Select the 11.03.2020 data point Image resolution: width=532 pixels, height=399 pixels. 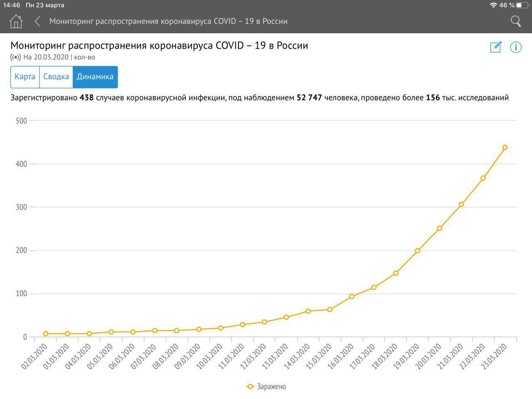242,325
